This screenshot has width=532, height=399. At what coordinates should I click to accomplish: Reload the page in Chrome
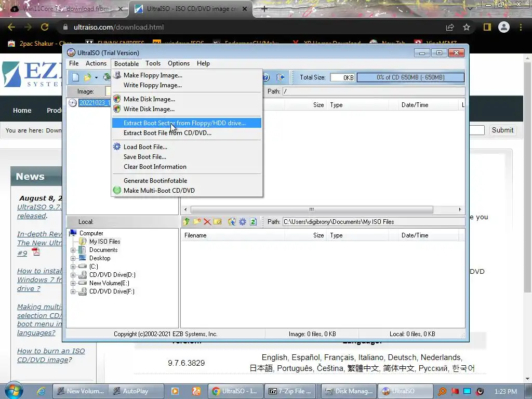45,27
